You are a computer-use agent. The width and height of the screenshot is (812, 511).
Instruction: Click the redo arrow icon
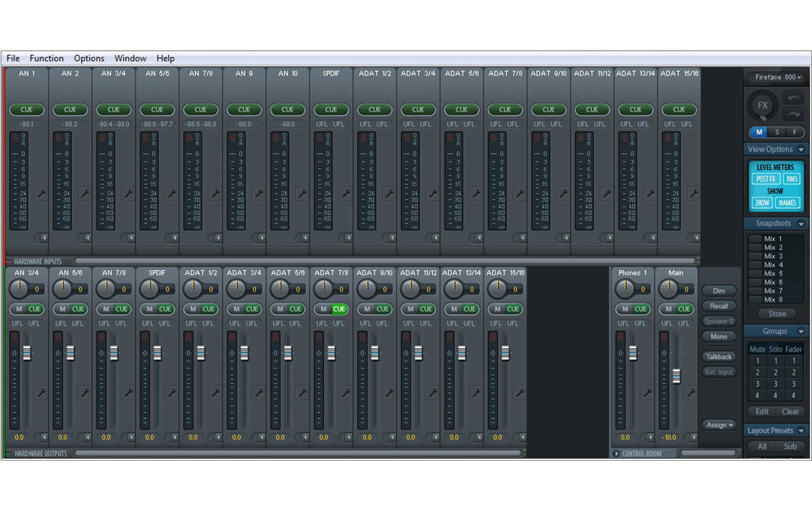[794, 114]
